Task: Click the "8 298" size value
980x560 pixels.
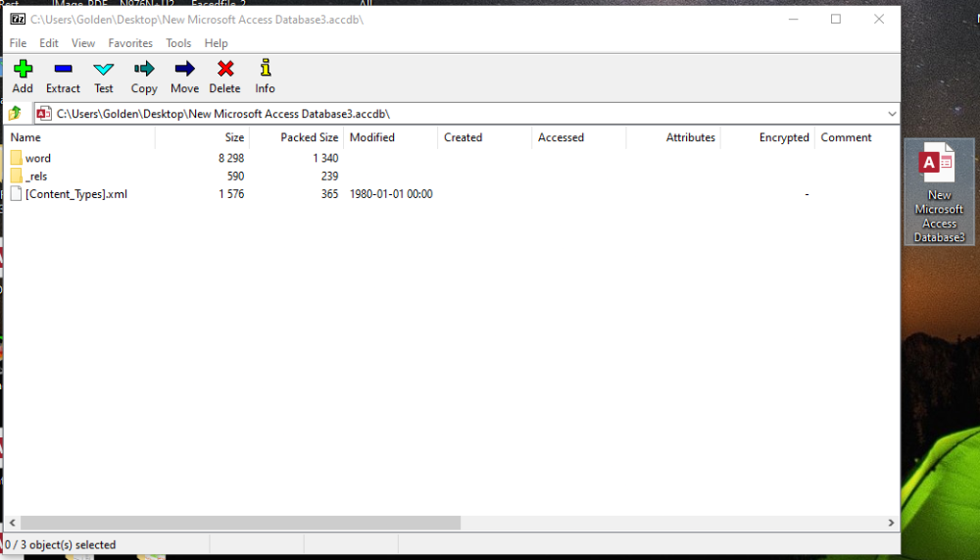Action: [x=231, y=158]
